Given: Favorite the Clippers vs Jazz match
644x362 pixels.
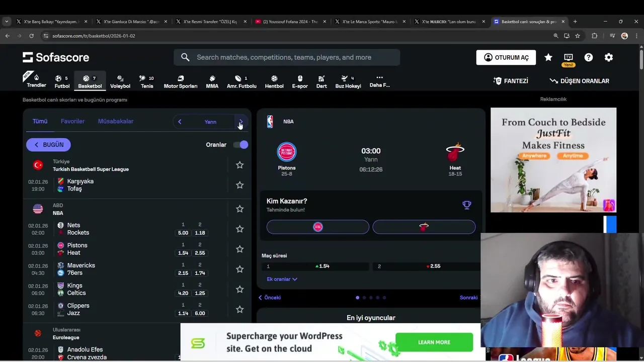Looking at the screenshot, I should pos(240,309).
